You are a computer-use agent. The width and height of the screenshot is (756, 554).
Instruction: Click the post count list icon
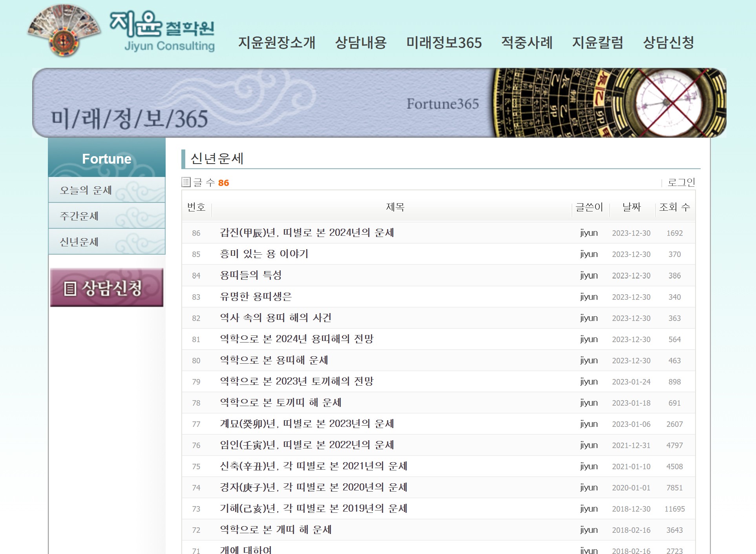pyautogui.click(x=186, y=182)
